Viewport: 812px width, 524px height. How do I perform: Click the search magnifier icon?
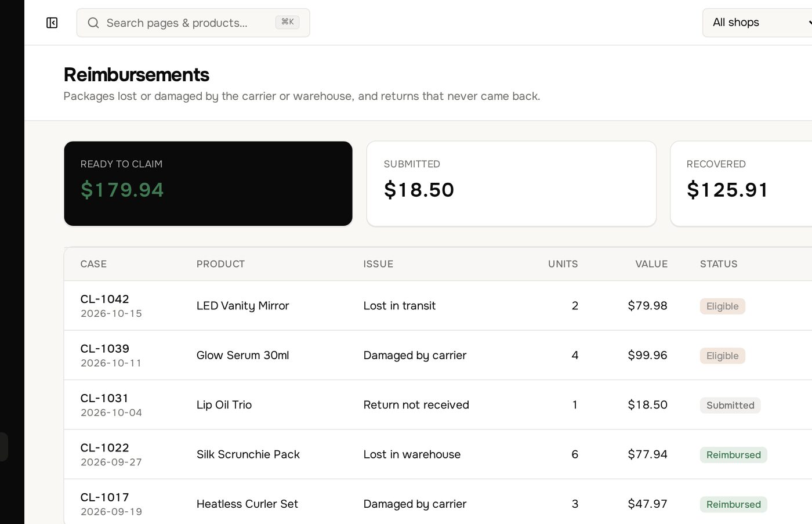93,23
